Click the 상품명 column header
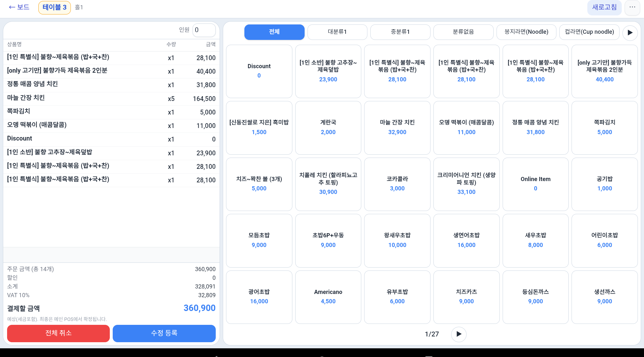Image resolution: width=644 pixels, height=357 pixels. click(14, 44)
